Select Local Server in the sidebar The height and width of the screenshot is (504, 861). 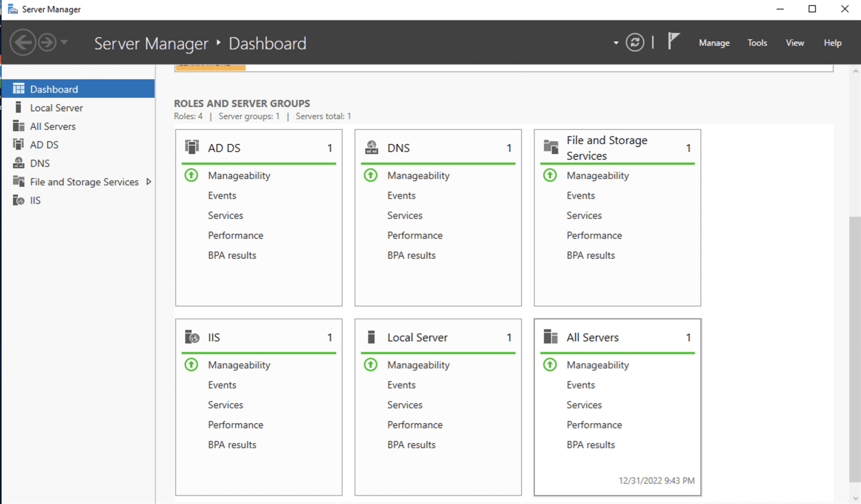click(56, 108)
